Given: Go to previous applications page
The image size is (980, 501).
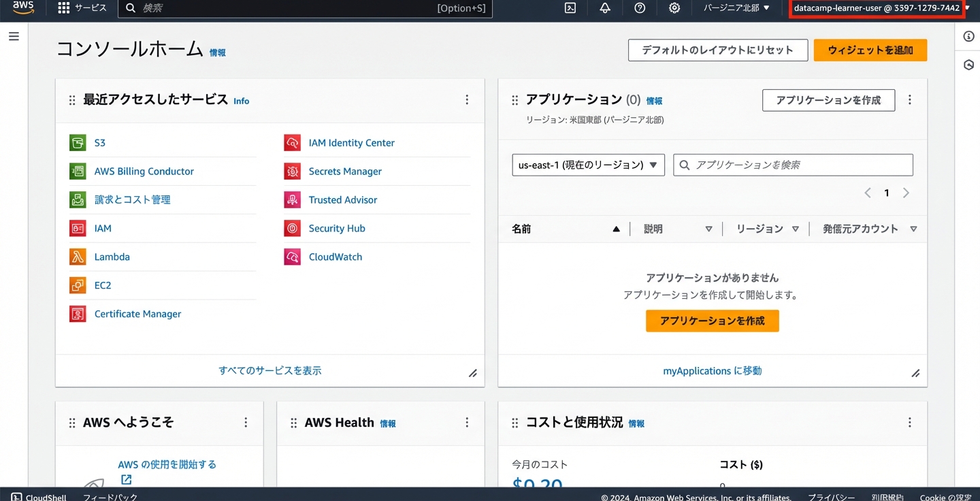Looking at the screenshot, I should coord(868,193).
